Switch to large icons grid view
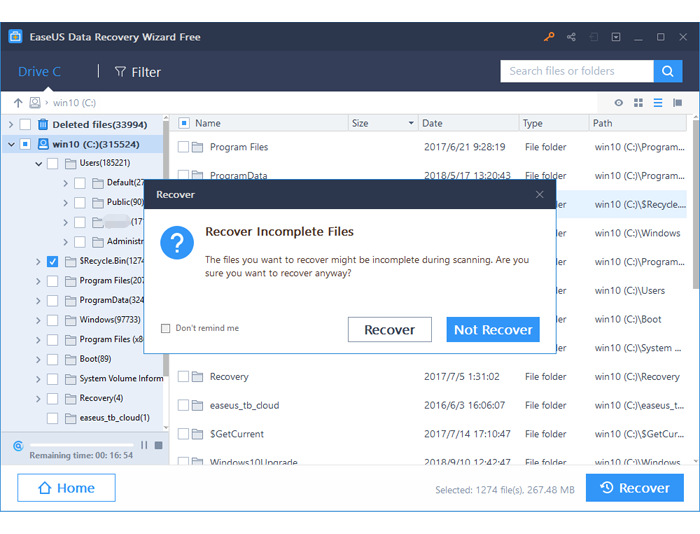Image resolution: width=700 pixels, height=534 pixels. tap(638, 103)
